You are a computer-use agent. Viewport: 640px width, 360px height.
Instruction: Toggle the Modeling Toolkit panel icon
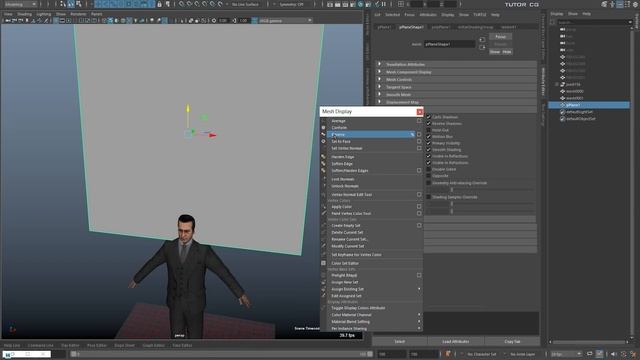(604, 4)
